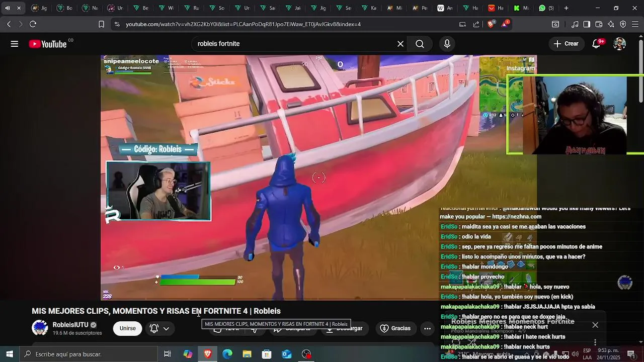Reload the current page

[x=33, y=24]
